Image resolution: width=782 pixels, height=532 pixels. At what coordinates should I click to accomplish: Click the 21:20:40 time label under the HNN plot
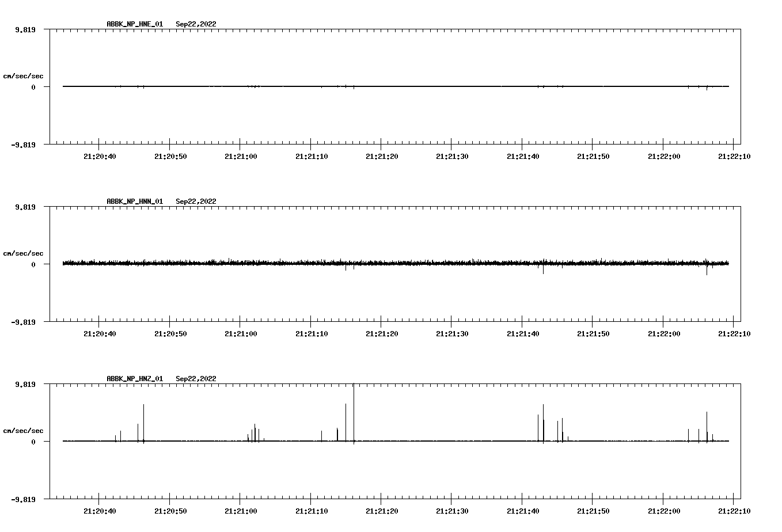pyautogui.click(x=100, y=333)
